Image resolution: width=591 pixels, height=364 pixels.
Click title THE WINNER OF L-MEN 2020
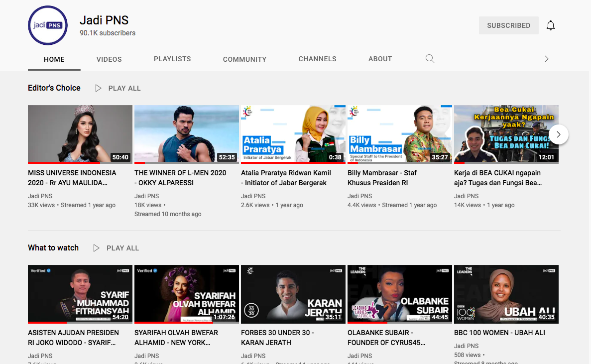pyautogui.click(x=180, y=178)
